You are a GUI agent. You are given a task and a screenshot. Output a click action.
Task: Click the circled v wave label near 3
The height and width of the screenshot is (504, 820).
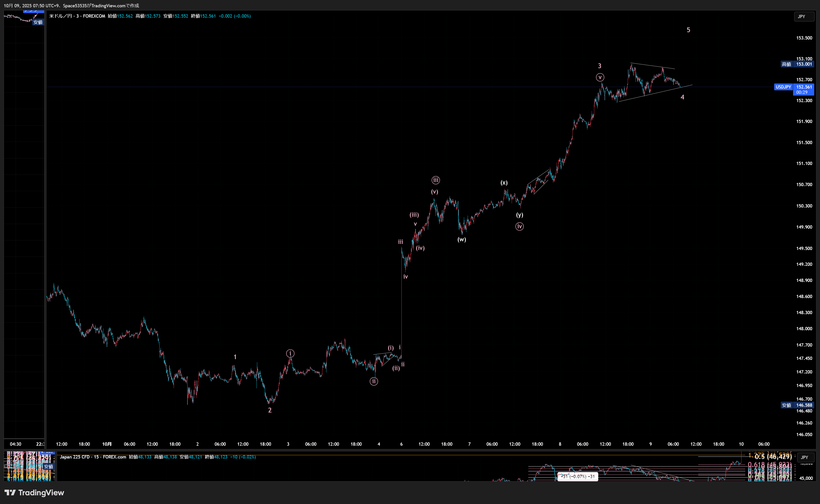600,78
